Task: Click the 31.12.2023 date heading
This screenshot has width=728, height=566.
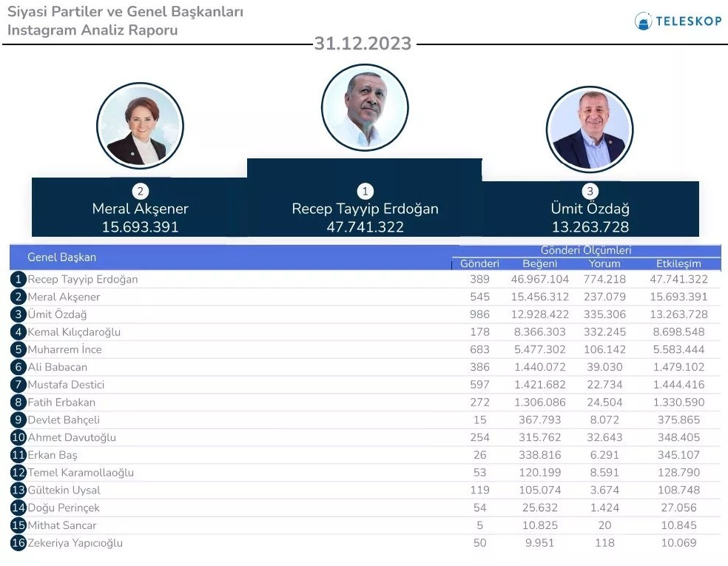Action: click(x=363, y=44)
